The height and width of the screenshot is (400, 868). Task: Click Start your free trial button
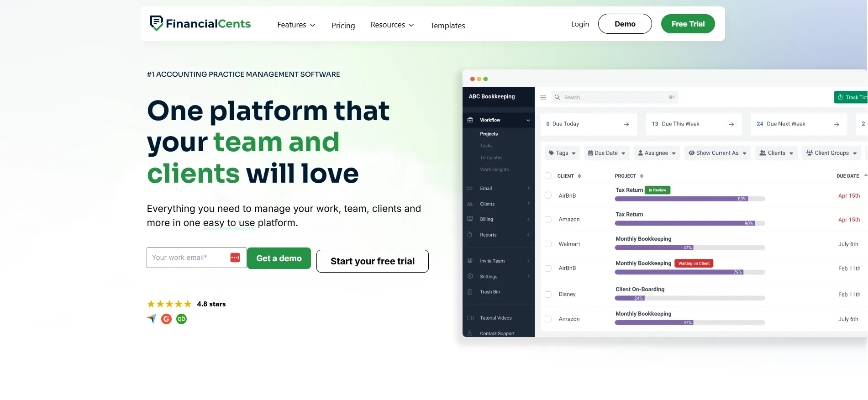[x=372, y=261]
